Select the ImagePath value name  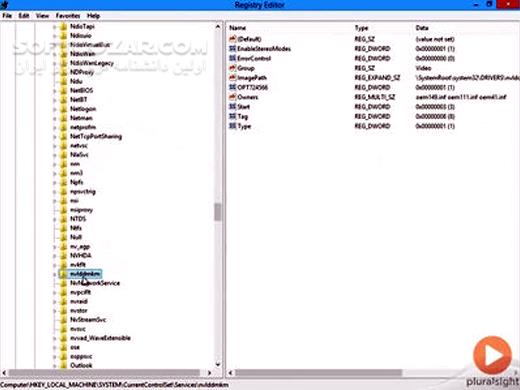point(252,78)
